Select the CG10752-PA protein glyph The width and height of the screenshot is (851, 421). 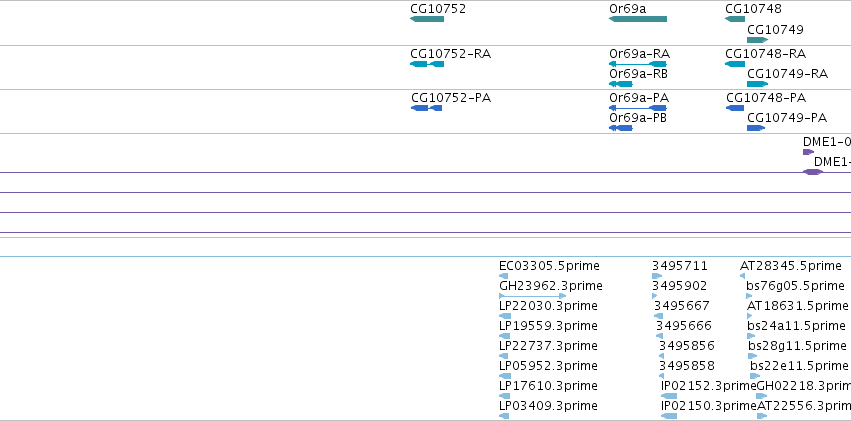point(427,108)
